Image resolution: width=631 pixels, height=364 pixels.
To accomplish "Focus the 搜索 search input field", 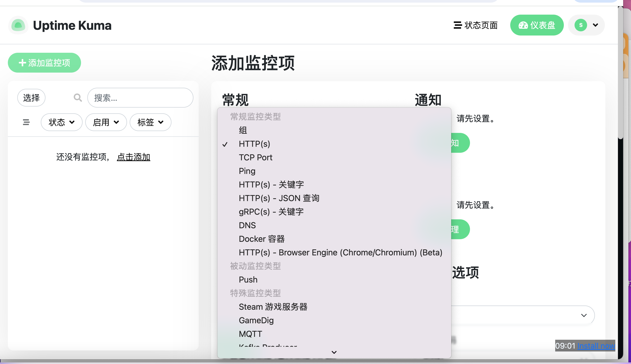I will [x=140, y=98].
